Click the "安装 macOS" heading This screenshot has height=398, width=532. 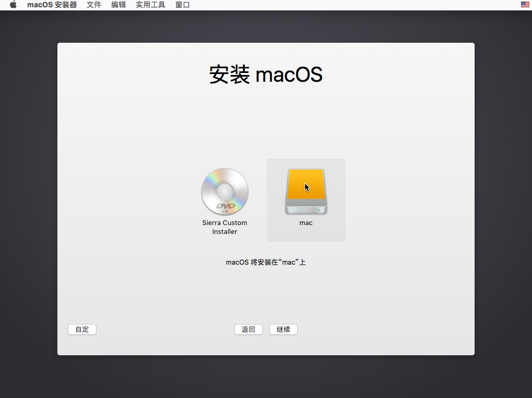265,74
